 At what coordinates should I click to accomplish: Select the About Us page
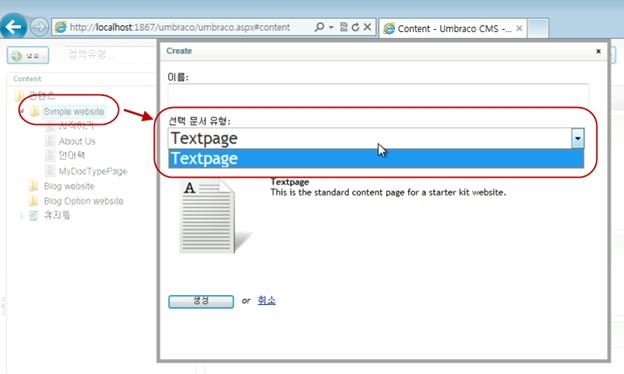click(x=77, y=141)
